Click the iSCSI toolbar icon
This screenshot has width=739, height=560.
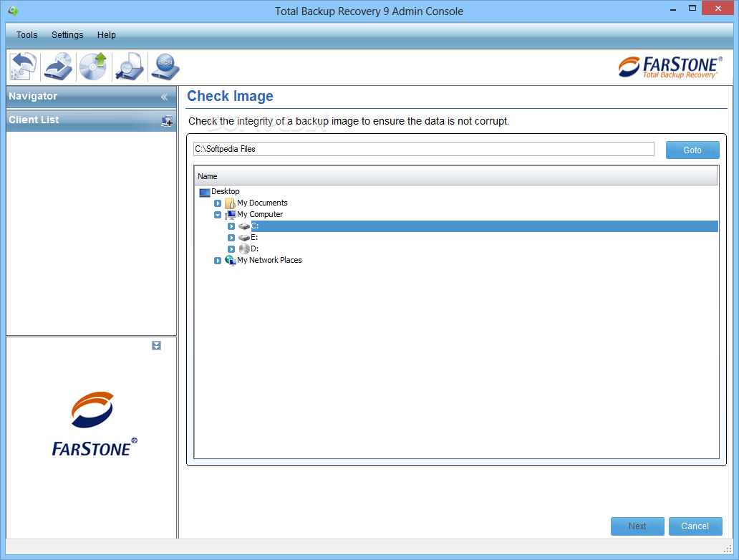pyautogui.click(x=165, y=67)
